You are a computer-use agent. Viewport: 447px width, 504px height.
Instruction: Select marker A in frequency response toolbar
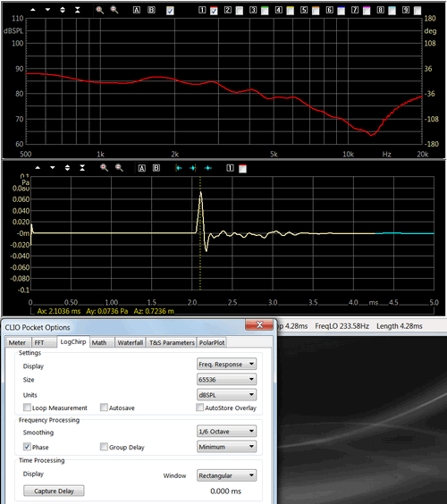[137, 10]
